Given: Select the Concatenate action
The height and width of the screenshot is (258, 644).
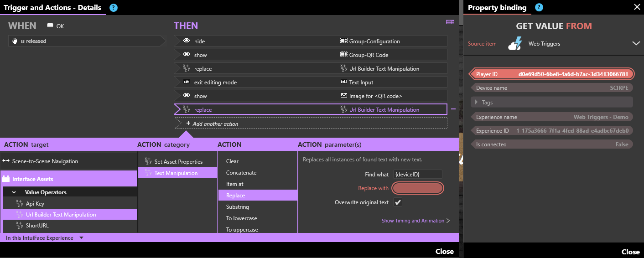Looking at the screenshot, I should 241,173.
